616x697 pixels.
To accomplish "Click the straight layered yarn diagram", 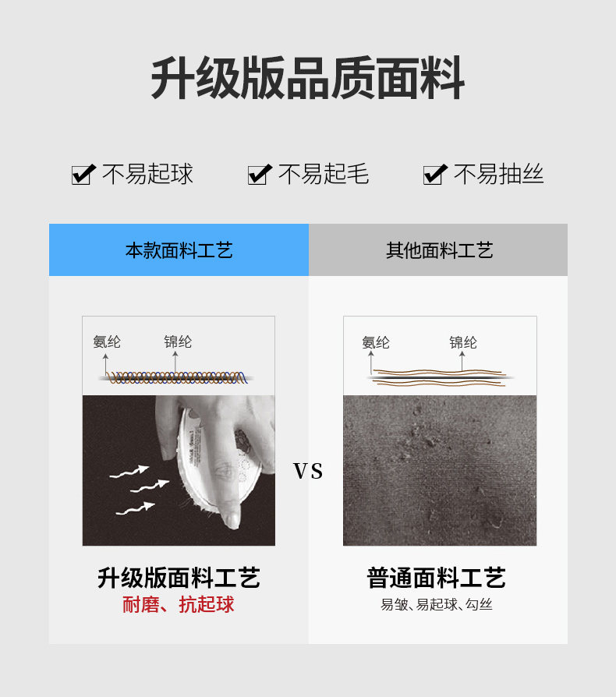I will [440, 377].
